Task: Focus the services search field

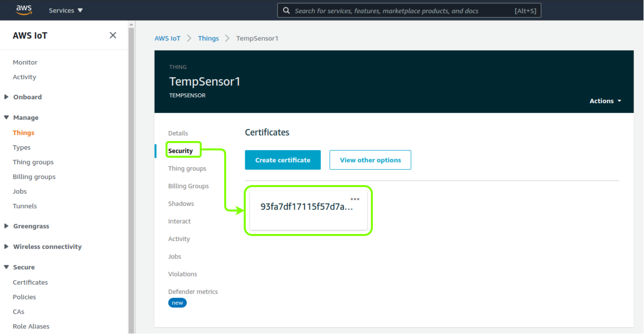Action: [x=409, y=11]
